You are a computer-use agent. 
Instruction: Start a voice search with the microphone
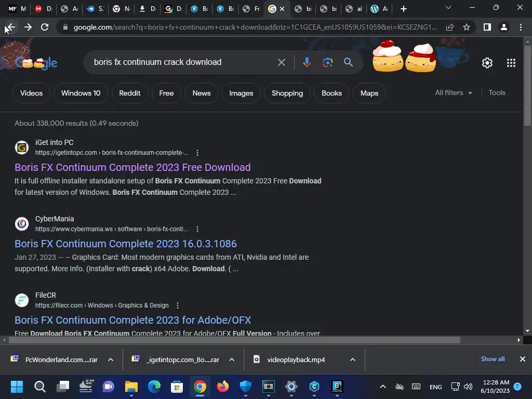coord(307,62)
